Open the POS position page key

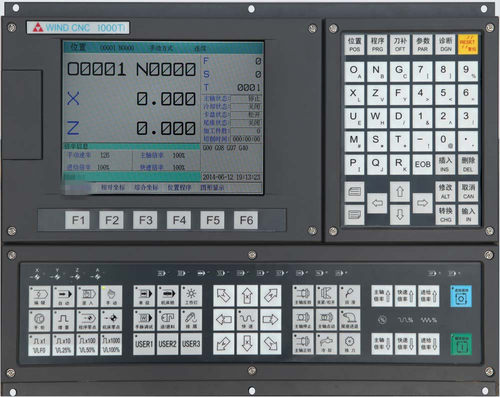coord(354,44)
